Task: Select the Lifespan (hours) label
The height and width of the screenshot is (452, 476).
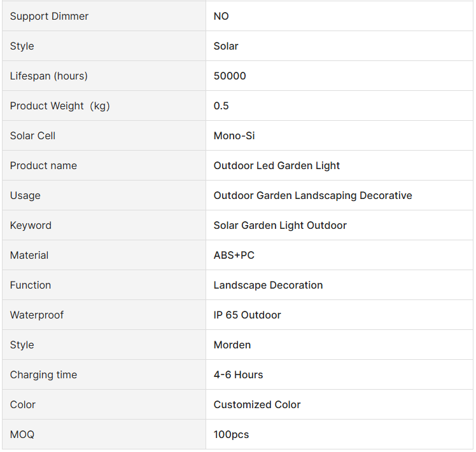Action: click(x=48, y=76)
